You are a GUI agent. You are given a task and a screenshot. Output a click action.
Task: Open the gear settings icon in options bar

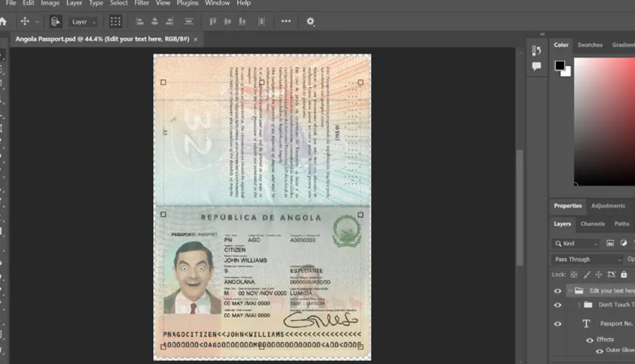[x=310, y=21]
